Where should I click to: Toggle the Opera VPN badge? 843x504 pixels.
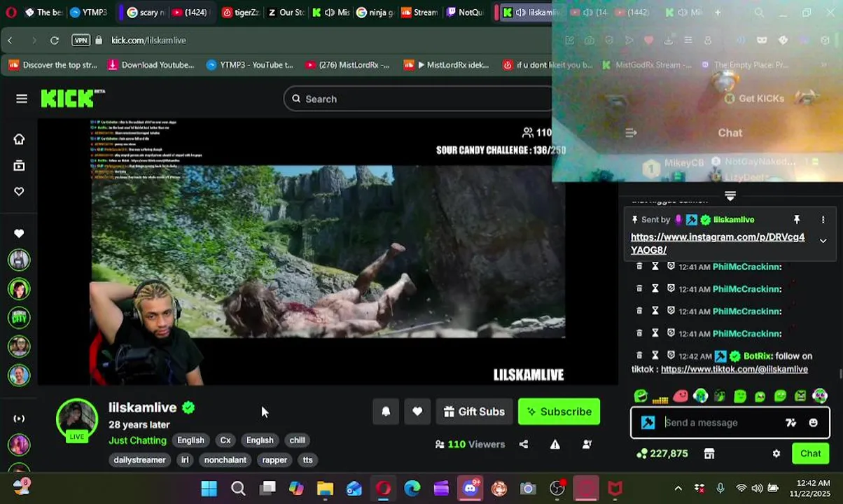tap(81, 41)
